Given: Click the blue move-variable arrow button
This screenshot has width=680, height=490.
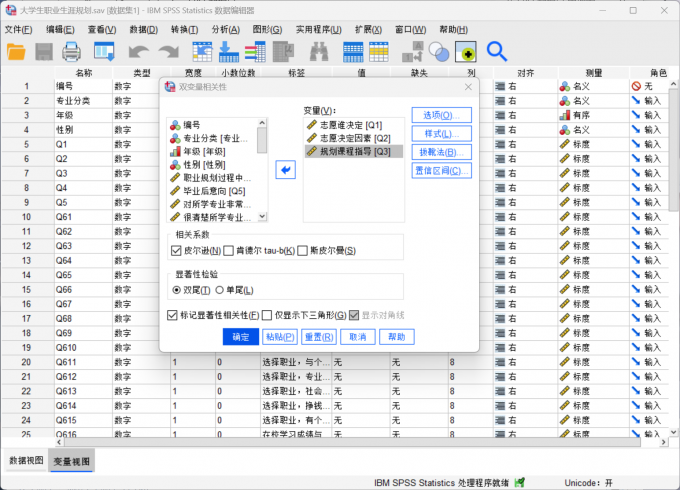Looking at the screenshot, I should (x=286, y=171).
